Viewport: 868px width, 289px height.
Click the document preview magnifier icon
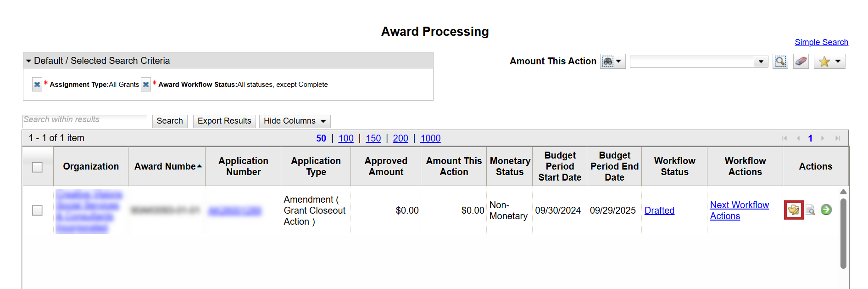(811, 210)
